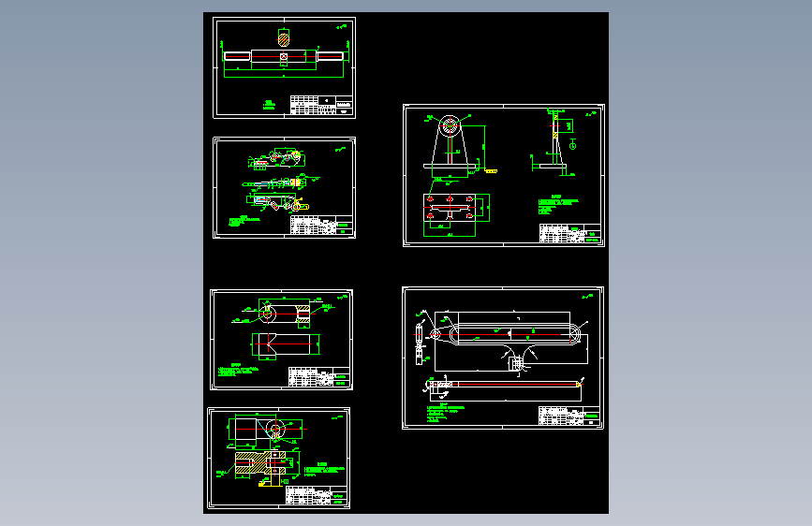Click the yellow hatched section view of the clevis

coord(260,463)
